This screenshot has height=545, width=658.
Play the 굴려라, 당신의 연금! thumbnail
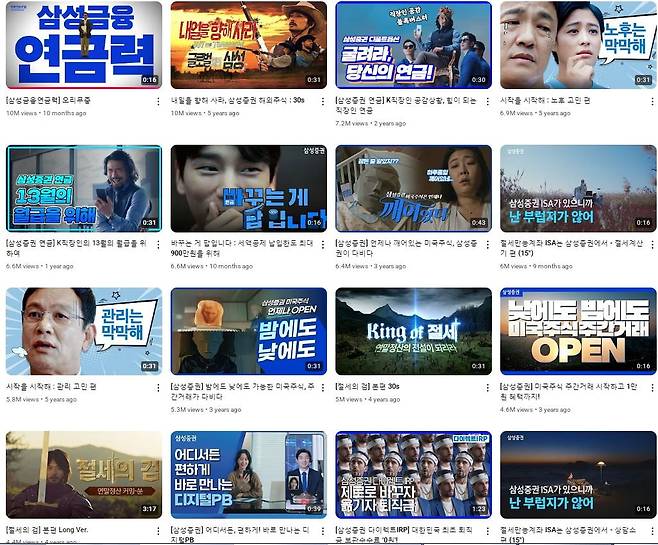(x=413, y=45)
